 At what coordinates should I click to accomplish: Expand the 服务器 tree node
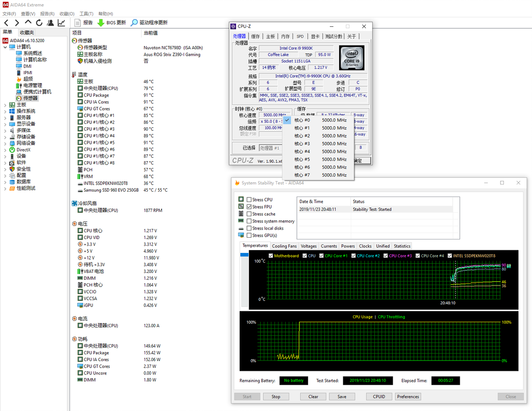(5, 118)
